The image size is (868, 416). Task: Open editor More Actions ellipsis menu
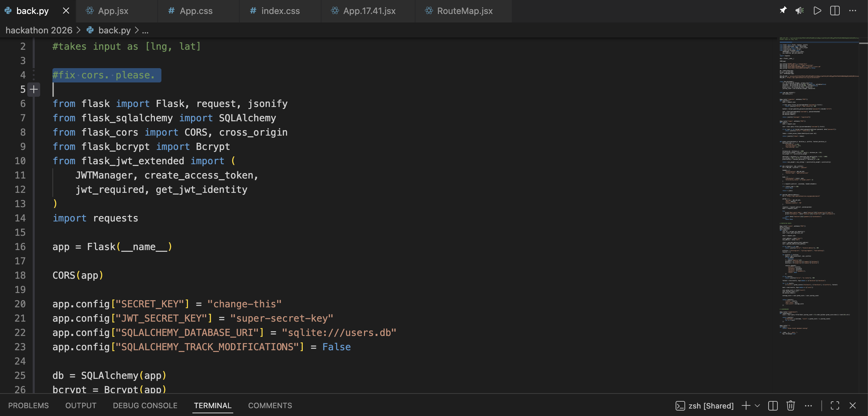(x=853, y=11)
